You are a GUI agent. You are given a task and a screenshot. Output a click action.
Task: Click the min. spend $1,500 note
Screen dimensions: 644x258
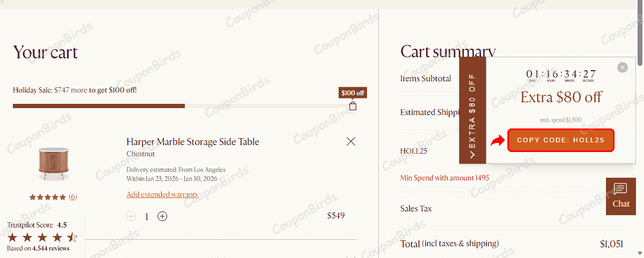point(561,120)
